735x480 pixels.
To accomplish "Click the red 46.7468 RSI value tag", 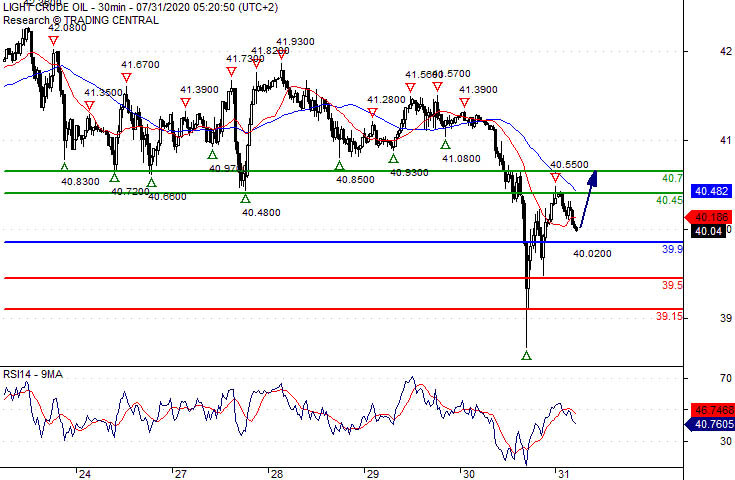I will point(712,410).
